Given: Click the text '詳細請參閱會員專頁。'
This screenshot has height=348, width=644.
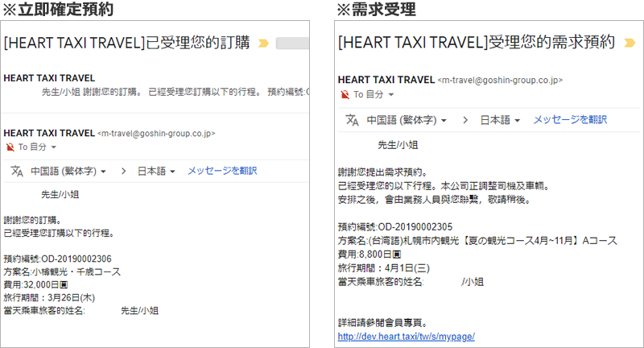Looking at the screenshot, I should tap(383, 323).
